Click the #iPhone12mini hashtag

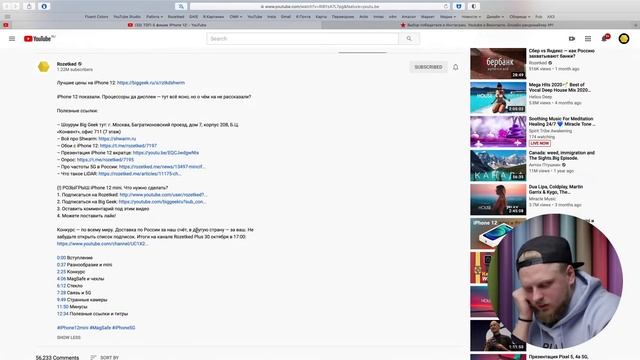[73, 328]
